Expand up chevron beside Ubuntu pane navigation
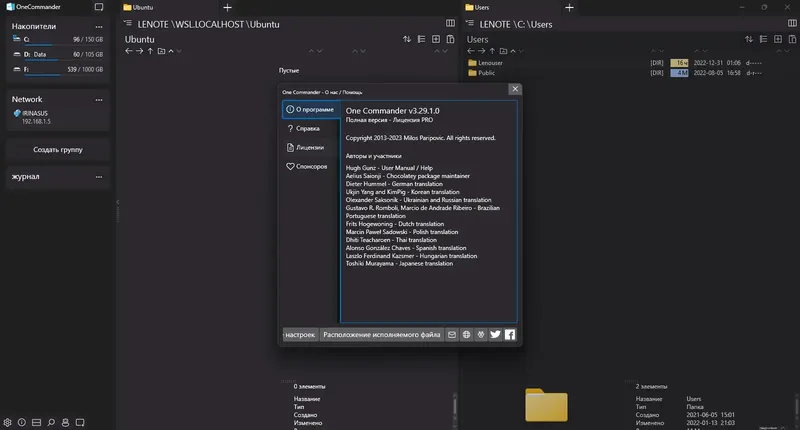This screenshot has height=430, width=800. [x=171, y=51]
